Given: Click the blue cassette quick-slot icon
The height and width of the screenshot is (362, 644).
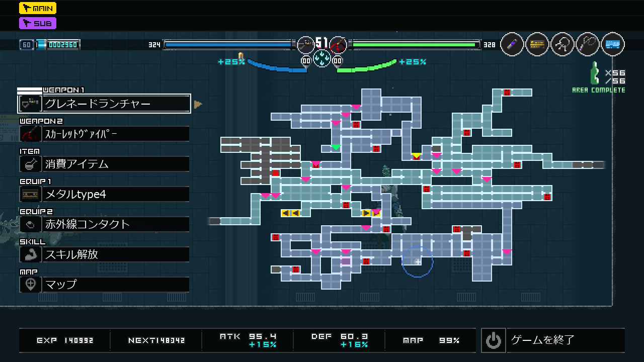Looking at the screenshot, I should 612,45.
